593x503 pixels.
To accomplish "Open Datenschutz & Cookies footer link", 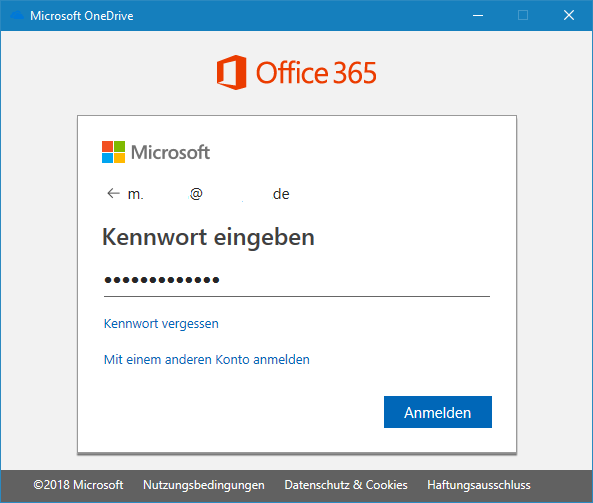I will 346,485.
